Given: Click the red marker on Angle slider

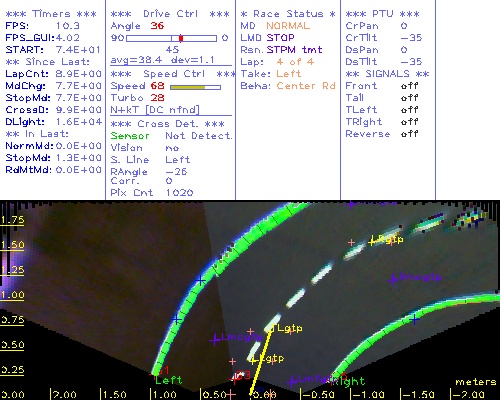Looking at the screenshot, I should (x=181, y=38).
